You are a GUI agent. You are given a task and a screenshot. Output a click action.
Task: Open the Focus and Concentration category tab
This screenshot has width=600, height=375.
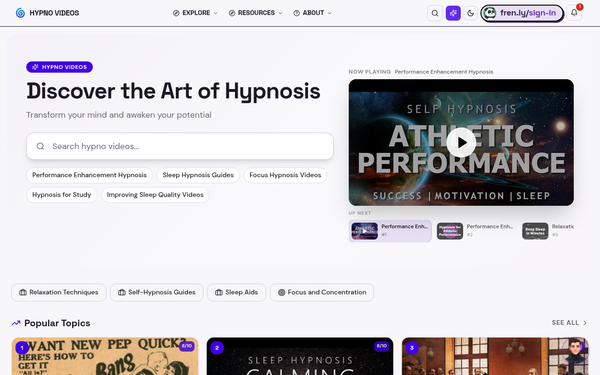tap(322, 292)
